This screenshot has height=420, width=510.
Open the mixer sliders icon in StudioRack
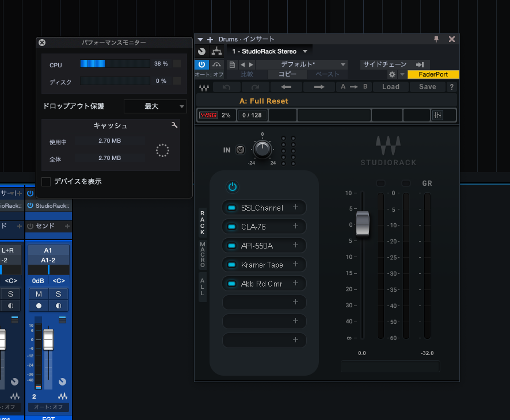tap(438, 115)
